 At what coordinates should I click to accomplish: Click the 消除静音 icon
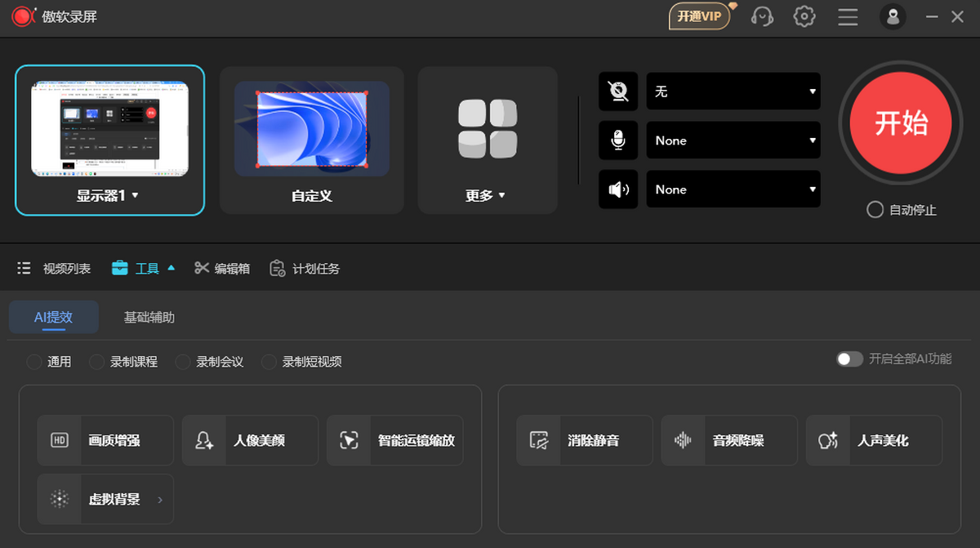538,440
